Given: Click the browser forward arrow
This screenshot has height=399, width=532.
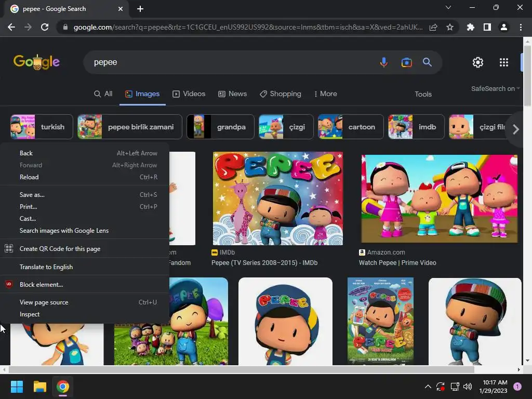Looking at the screenshot, I should (28, 27).
